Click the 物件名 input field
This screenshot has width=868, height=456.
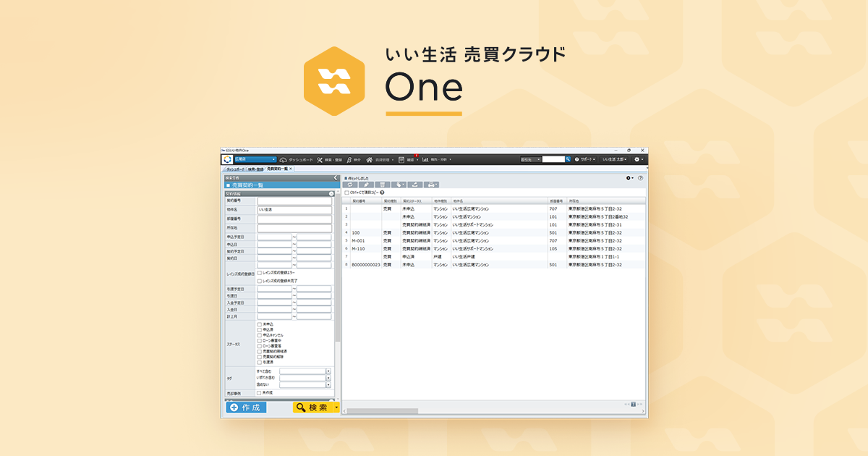tap(294, 210)
